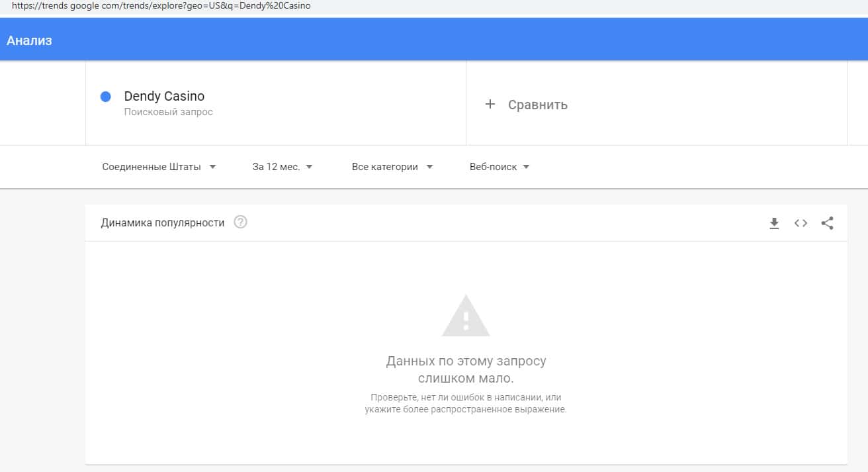Click the warning triangle icon

(466, 316)
